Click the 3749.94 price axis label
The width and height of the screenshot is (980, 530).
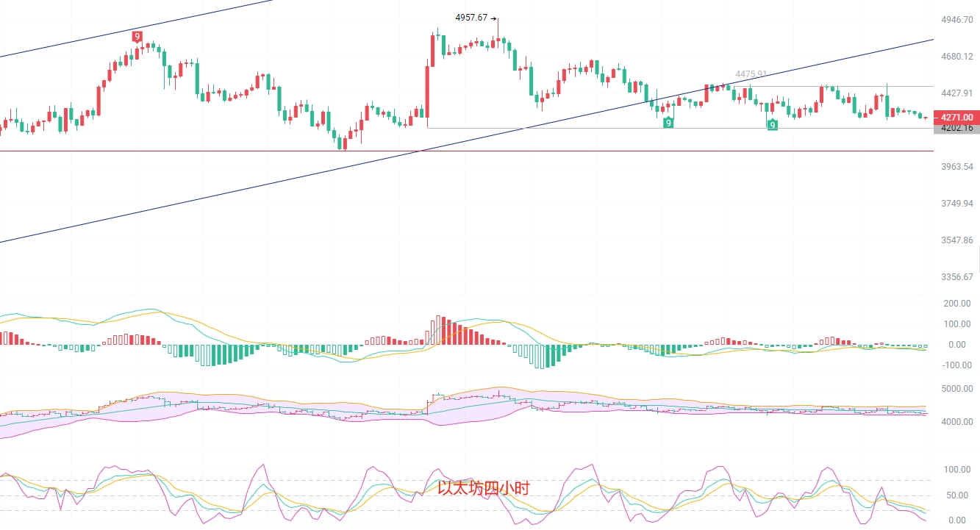(957, 204)
